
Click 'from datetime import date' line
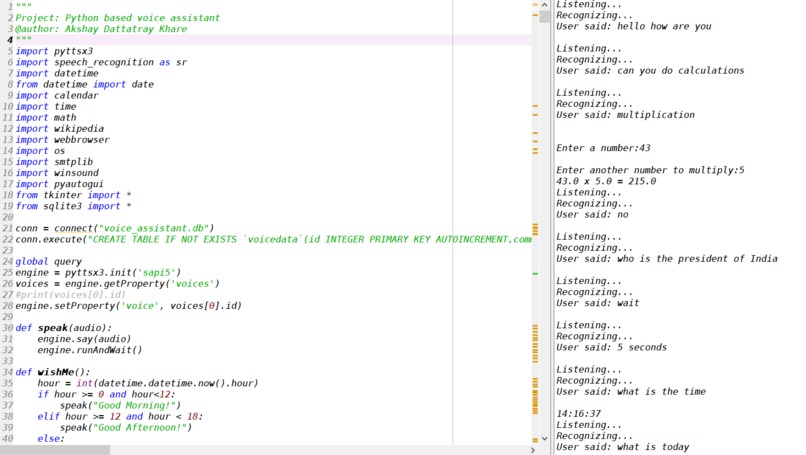click(x=85, y=84)
